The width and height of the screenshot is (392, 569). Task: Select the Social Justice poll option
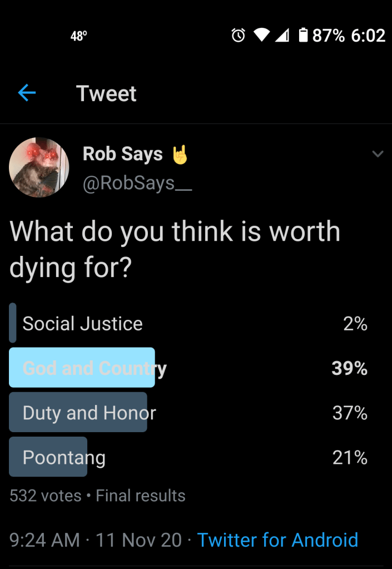[82, 323]
